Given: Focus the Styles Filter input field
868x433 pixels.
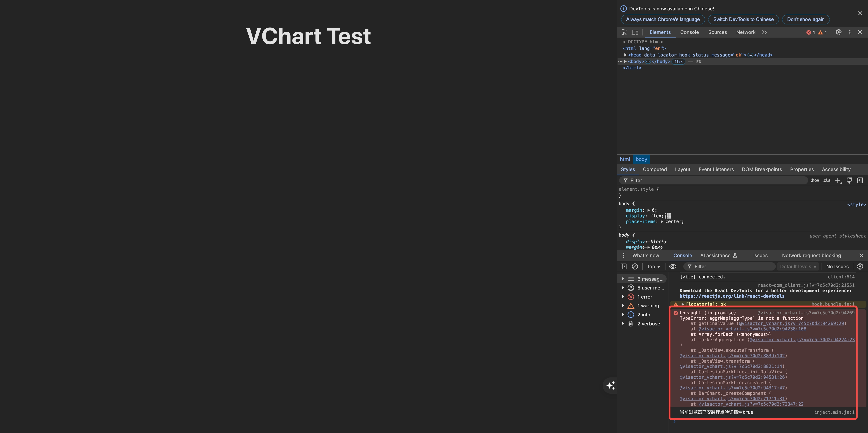Looking at the screenshot, I should click(714, 181).
